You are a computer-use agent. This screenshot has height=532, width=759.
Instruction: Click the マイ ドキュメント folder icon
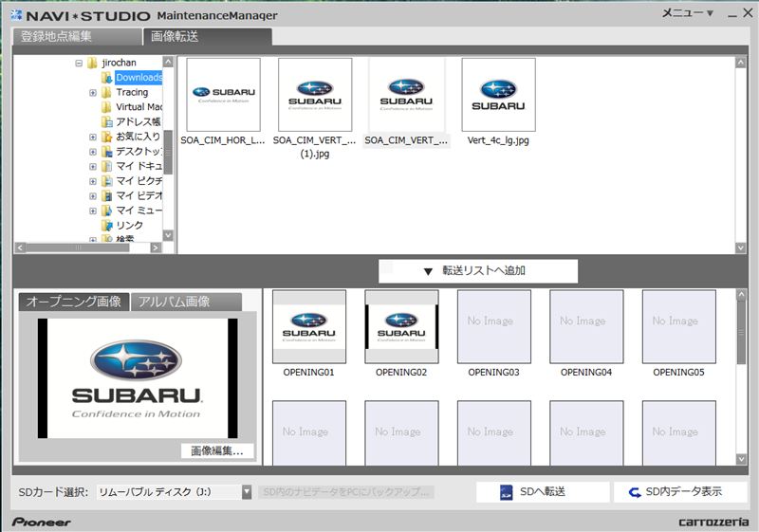(106, 166)
